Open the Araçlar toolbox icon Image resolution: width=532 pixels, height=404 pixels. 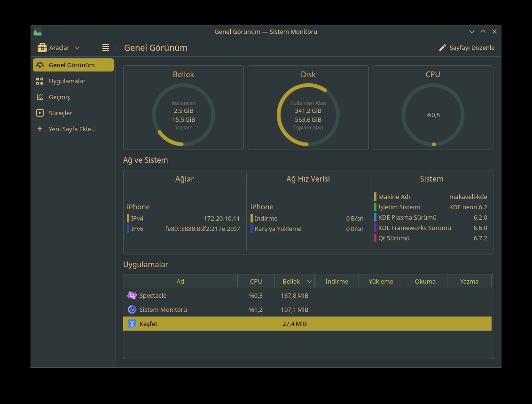(x=42, y=48)
